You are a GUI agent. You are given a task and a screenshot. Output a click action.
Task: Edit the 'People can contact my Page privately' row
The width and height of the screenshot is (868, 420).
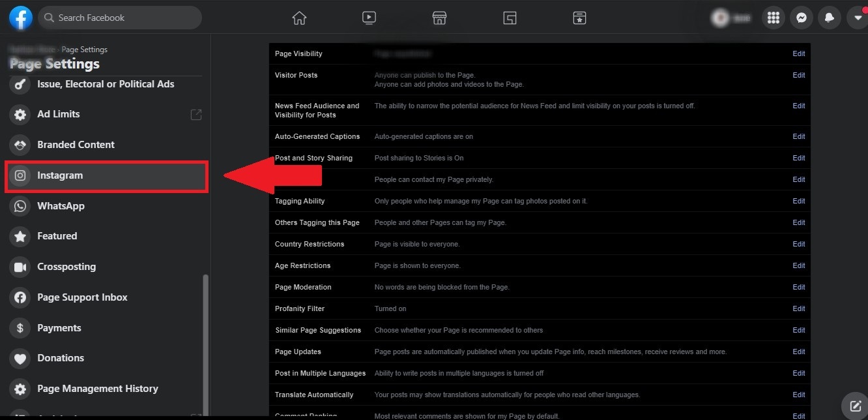coord(799,179)
